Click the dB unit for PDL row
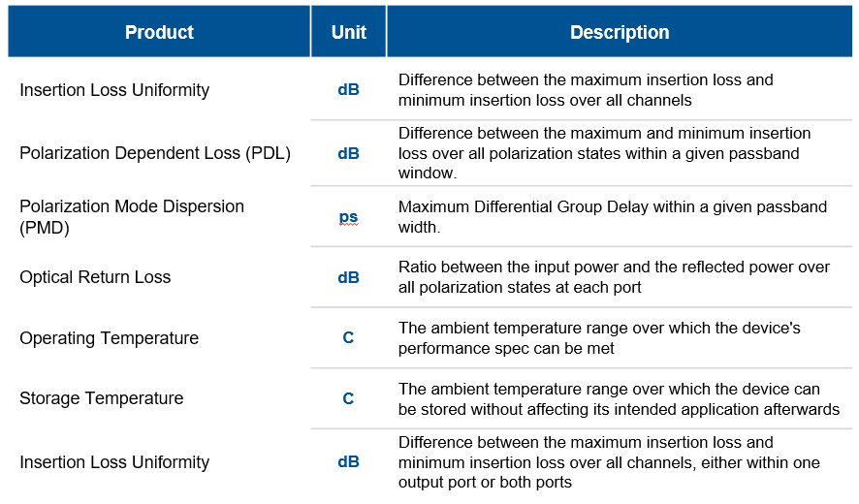The image size is (859, 504). (x=348, y=153)
